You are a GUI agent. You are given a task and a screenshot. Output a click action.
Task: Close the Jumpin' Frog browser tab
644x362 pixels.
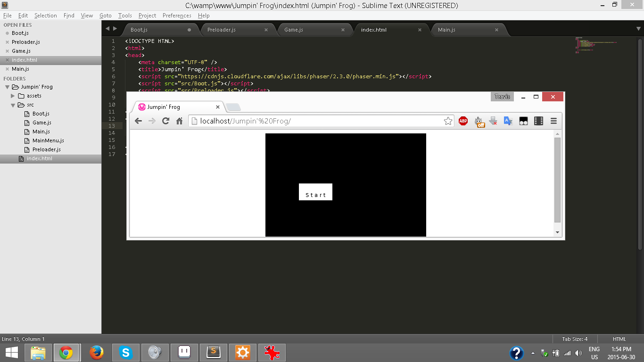coord(218,107)
